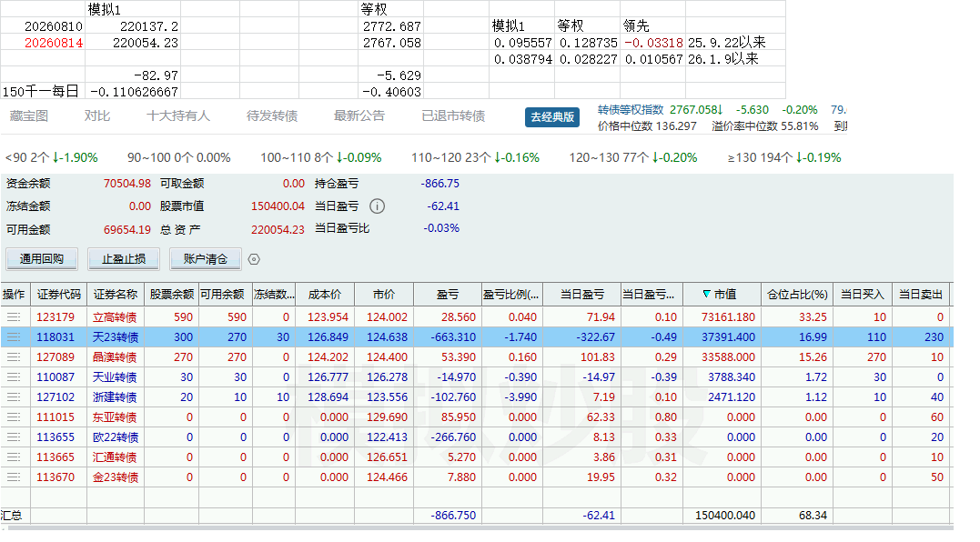Click 总资产 value 220054.23
980x542 pixels.
[x=278, y=230]
